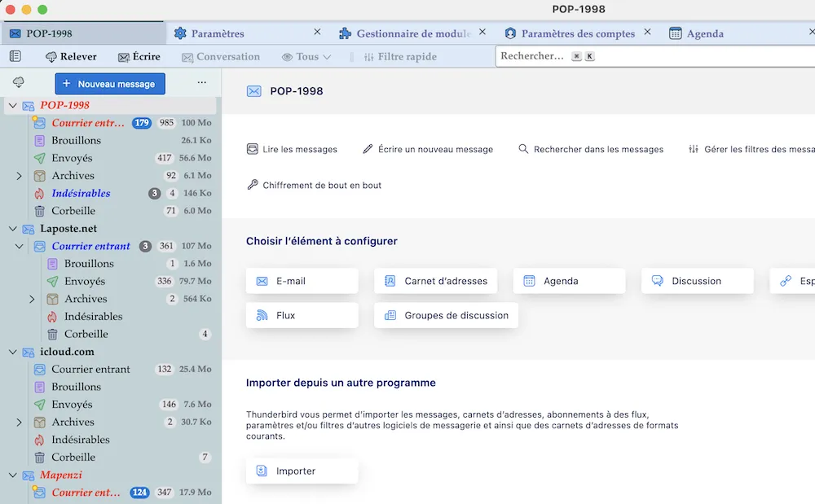Click the icloud.com account icon
The image size is (815, 504).
29,352
